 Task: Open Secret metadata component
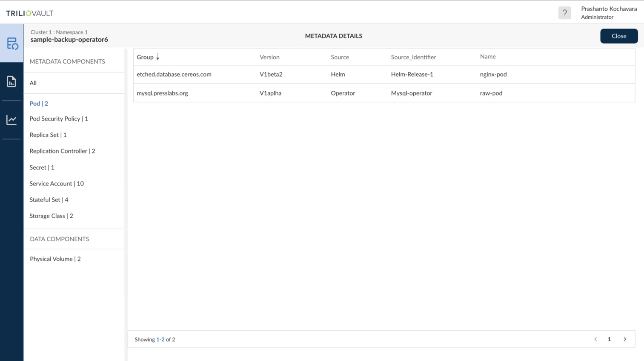click(42, 168)
